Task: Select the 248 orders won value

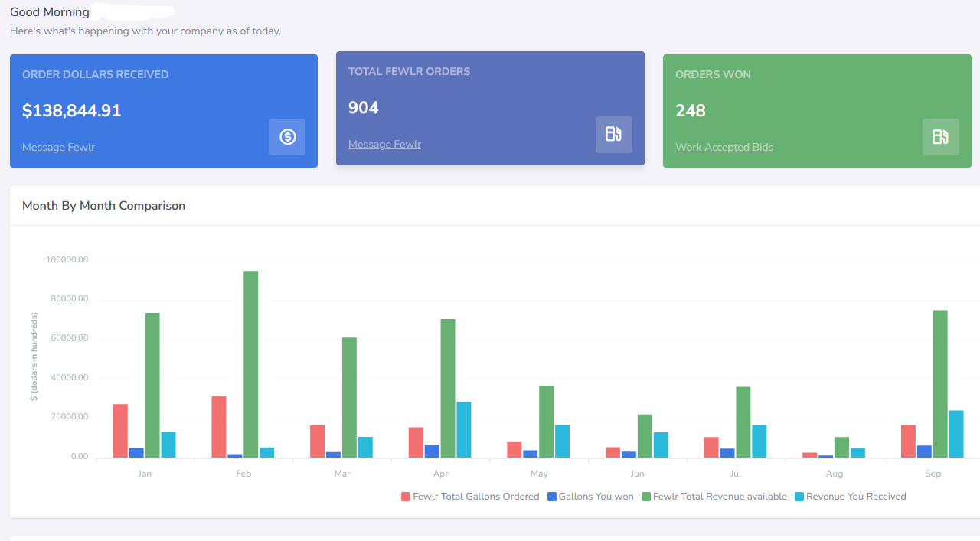Action: (x=691, y=110)
